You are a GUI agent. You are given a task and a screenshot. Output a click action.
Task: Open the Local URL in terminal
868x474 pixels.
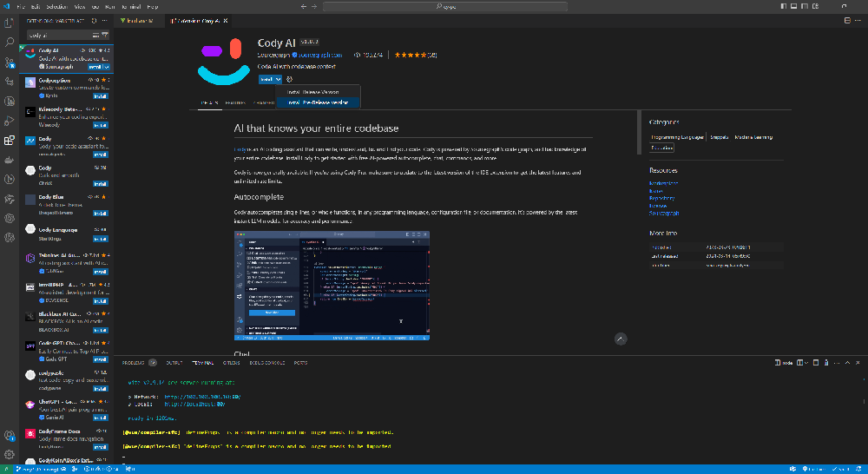(194, 405)
